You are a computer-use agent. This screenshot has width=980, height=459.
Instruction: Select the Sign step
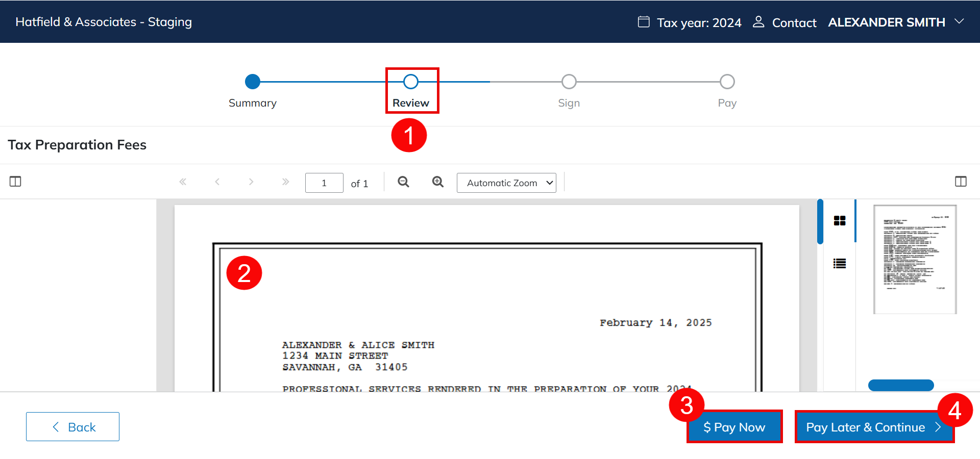(x=569, y=82)
